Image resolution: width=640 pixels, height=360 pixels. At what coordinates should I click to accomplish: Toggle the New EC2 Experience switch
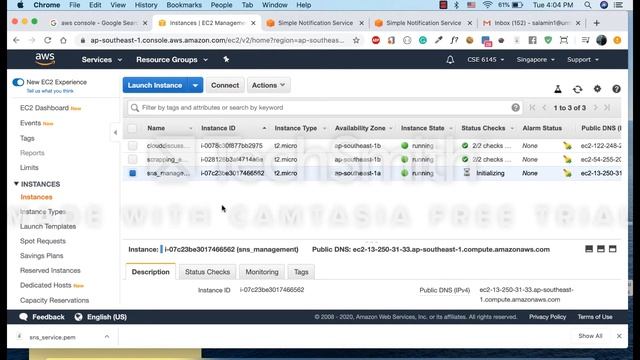point(18,82)
